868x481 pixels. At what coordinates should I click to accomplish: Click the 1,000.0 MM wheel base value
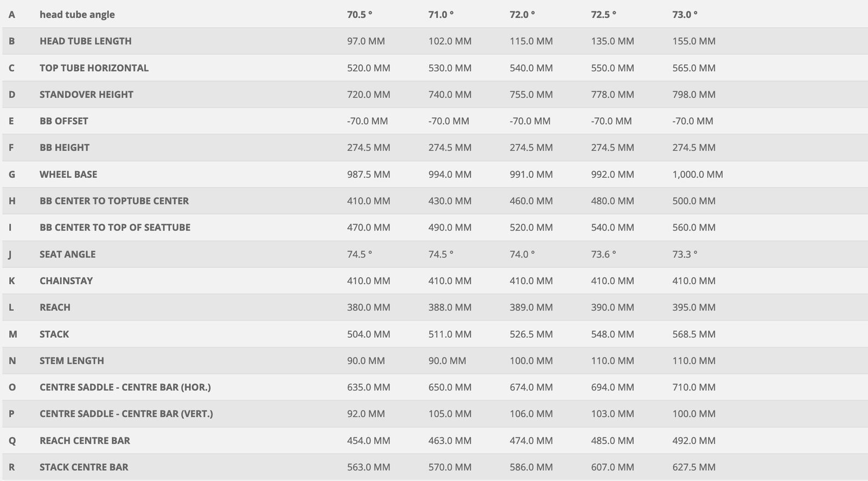point(697,175)
